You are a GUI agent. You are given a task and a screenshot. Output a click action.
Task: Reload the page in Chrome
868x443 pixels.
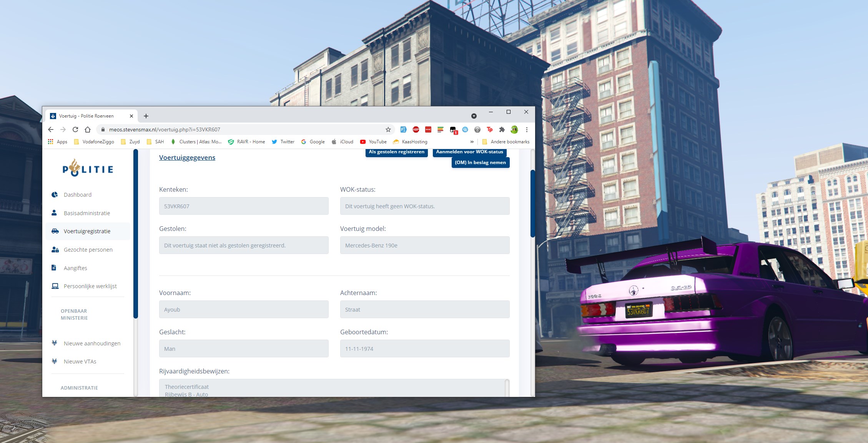75,129
